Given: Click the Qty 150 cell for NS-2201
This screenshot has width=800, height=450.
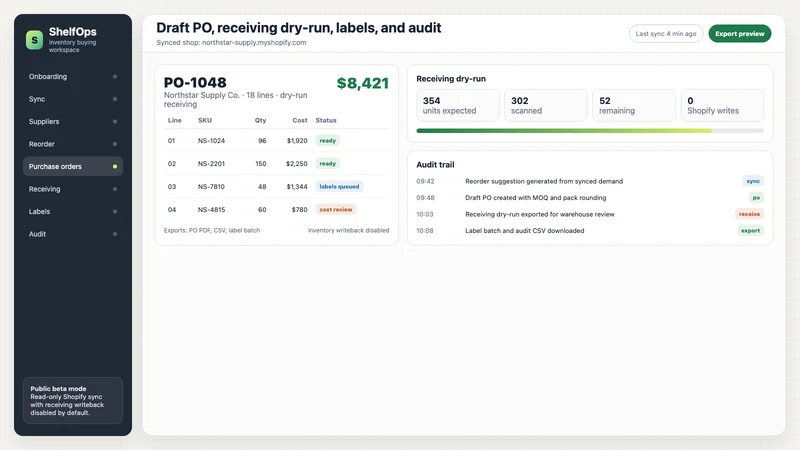Looking at the screenshot, I should [261, 163].
